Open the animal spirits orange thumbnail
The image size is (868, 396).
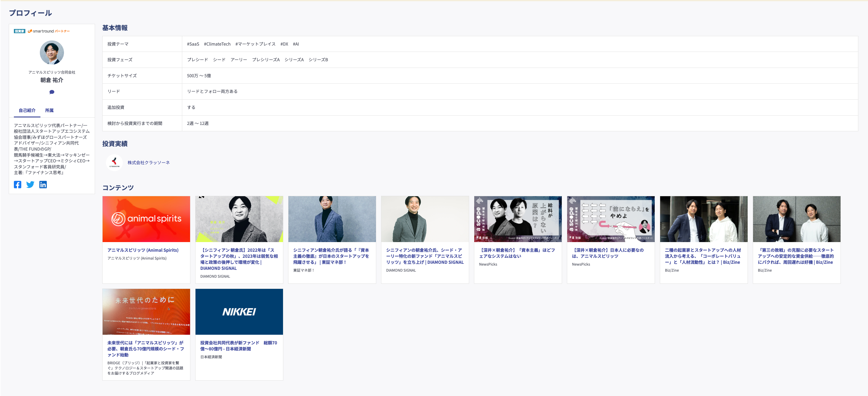[x=146, y=219]
